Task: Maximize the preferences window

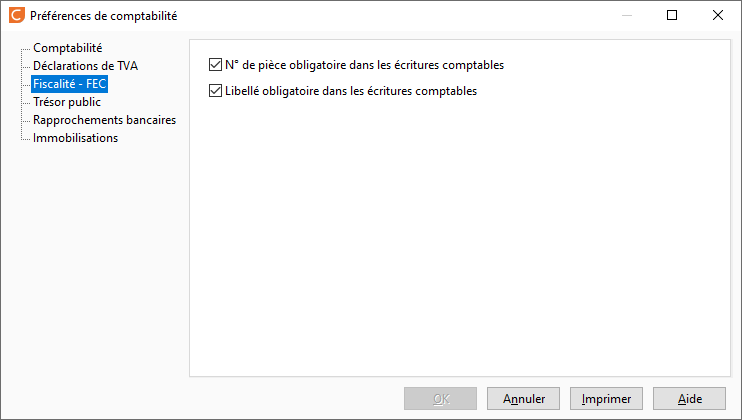Action: point(672,15)
